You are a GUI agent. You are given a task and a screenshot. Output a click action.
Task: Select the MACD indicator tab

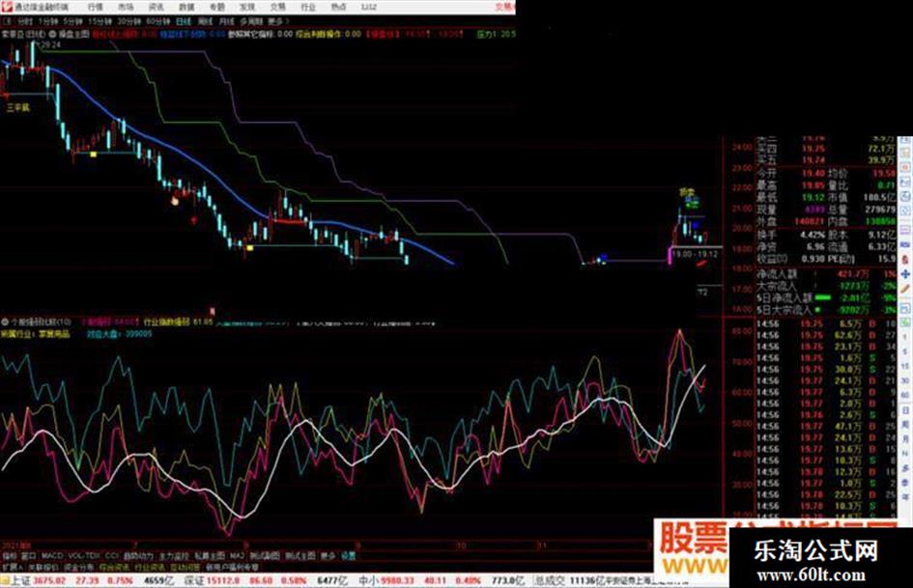point(52,556)
